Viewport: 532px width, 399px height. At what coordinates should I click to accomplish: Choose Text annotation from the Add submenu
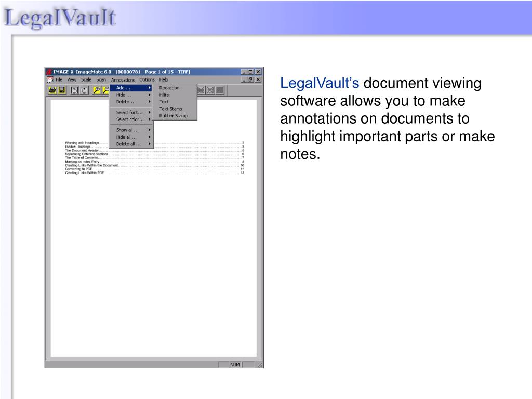[x=175, y=102]
